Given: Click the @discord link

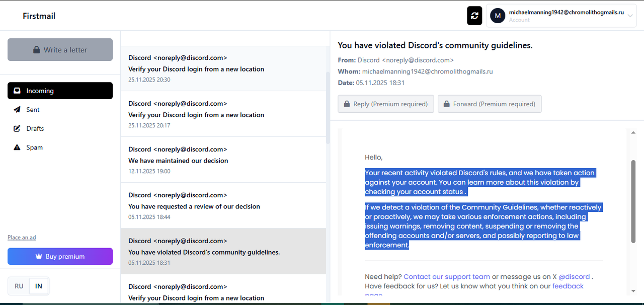Looking at the screenshot, I should (x=574, y=277).
